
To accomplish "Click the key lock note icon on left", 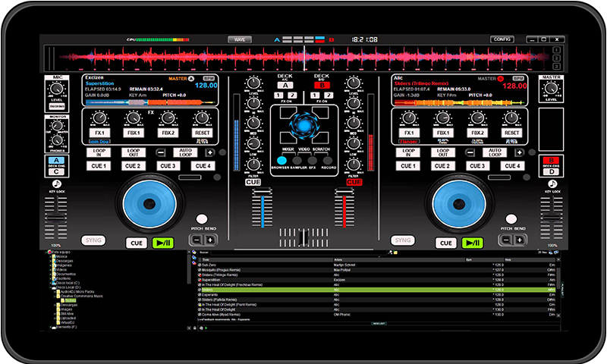I will click(56, 184).
